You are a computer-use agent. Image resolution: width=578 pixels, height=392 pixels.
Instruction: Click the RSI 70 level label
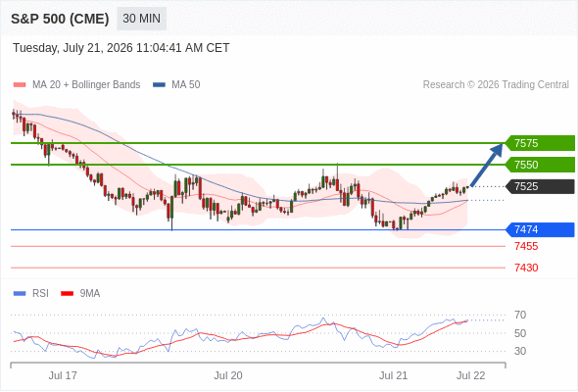[520, 315]
